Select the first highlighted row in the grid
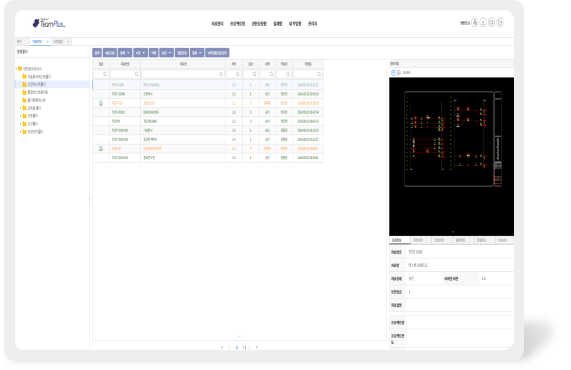 point(208,85)
